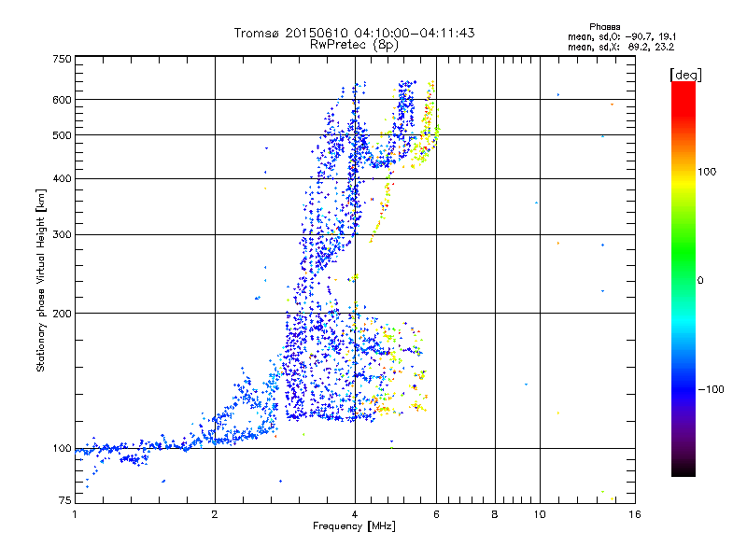This screenshot has height=560, width=747.
Task: Click the '10' frequency axis tick label
Action: (540, 514)
